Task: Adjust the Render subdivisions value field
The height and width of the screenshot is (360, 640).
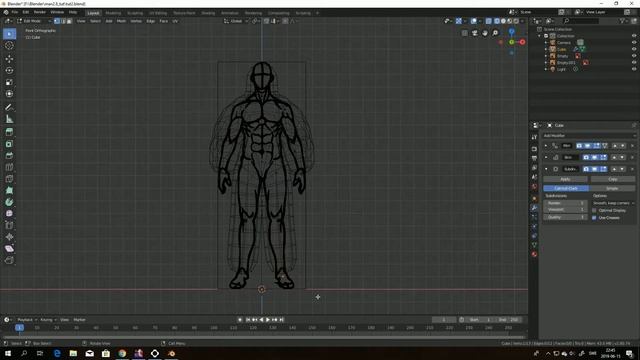Action: (565, 203)
